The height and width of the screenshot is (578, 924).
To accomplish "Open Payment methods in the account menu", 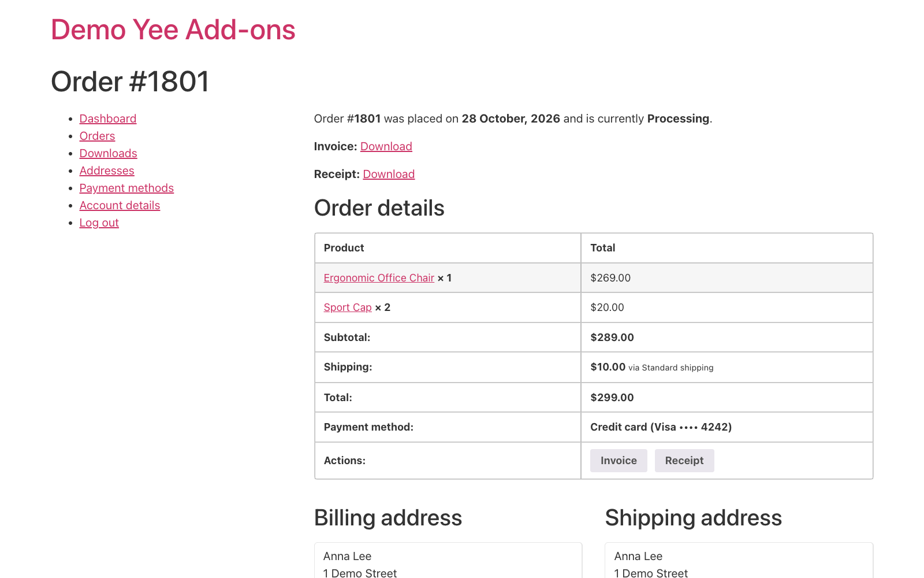I will (x=126, y=188).
